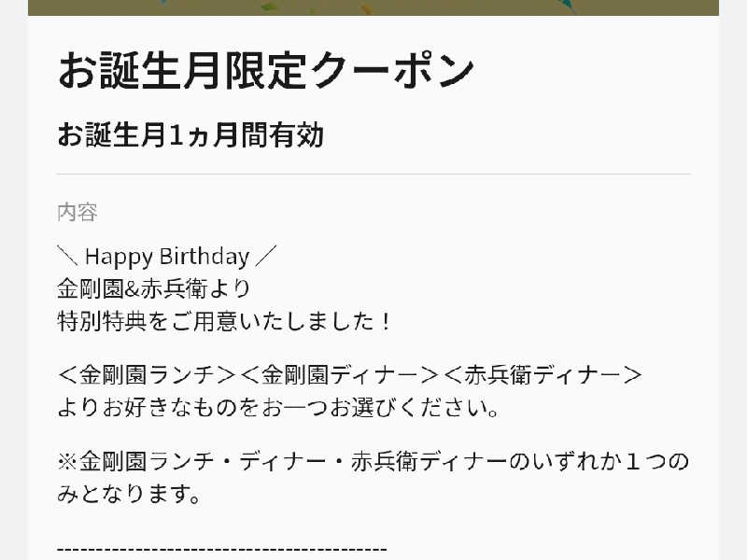Screen dimensions: 747x560
Task: Click the word Happy in the greeting
Action: 119,257
